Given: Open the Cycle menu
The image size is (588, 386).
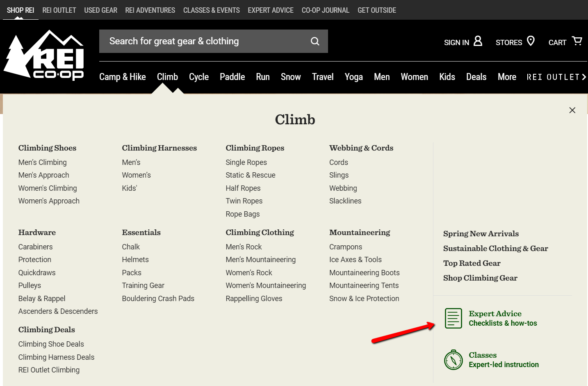Looking at the screenshot, I should coord(199,77).
